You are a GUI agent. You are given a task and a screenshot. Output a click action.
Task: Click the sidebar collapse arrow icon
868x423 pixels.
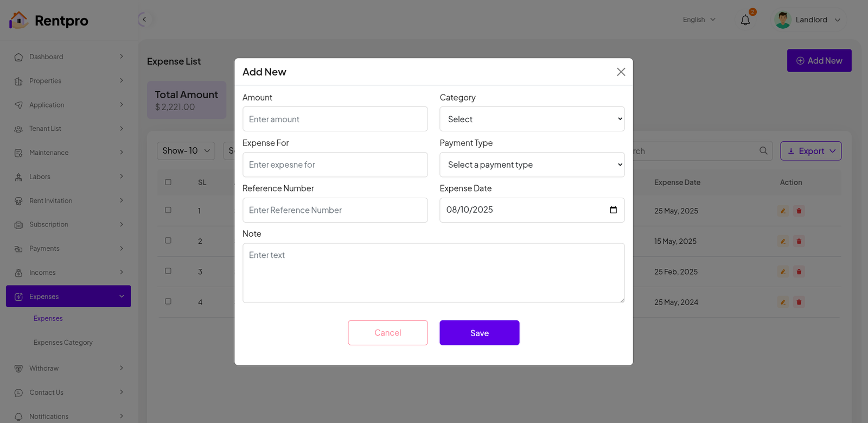(144, 20)
